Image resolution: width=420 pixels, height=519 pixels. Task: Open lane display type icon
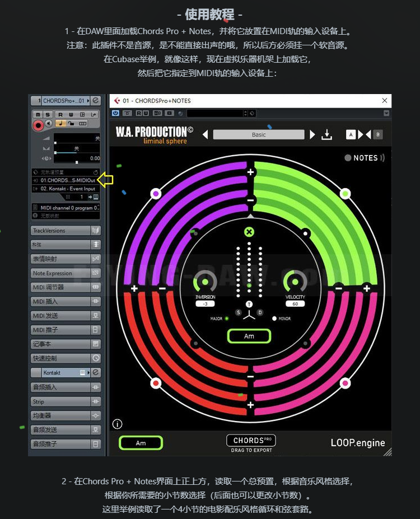click(x=83, y=124)
